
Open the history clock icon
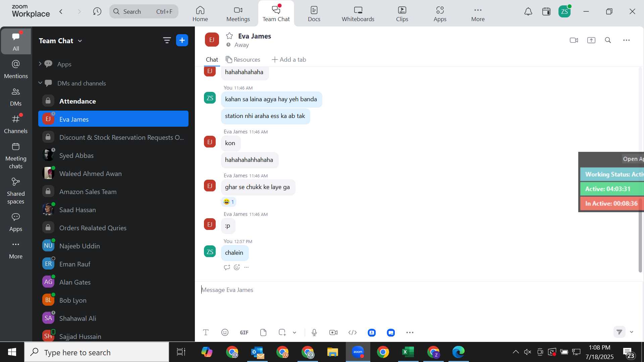tap(97, 11)
